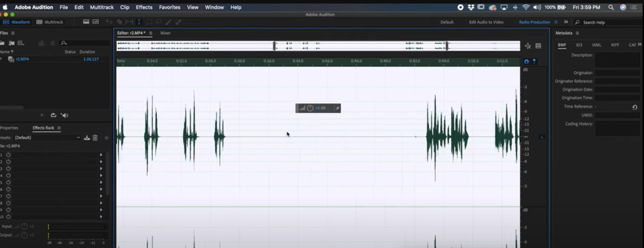Select the Time Selection tool
Viewport: 644px width, 248px height.
[139, 22]
